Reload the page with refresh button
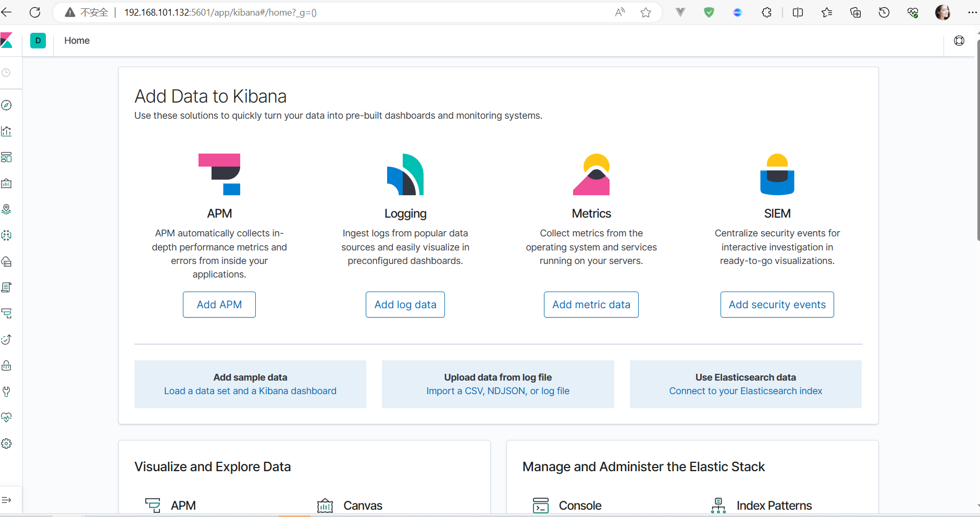This screenshot has width=980, height=517. click(x=35, y=12)
